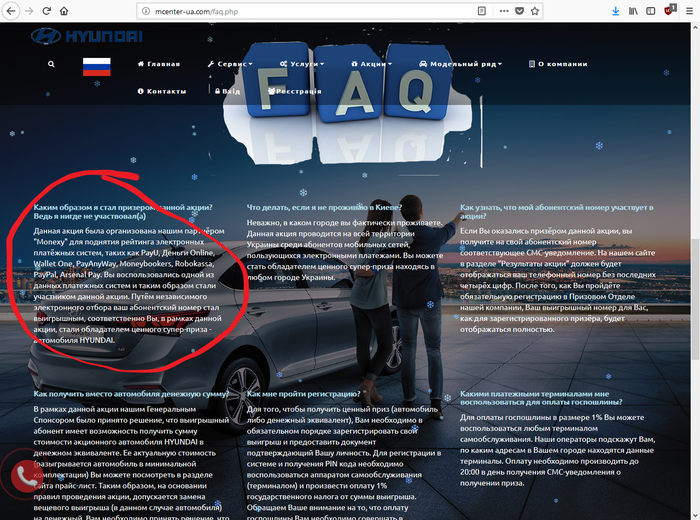Click the Russian flag language icon

(x=97, y=66)
